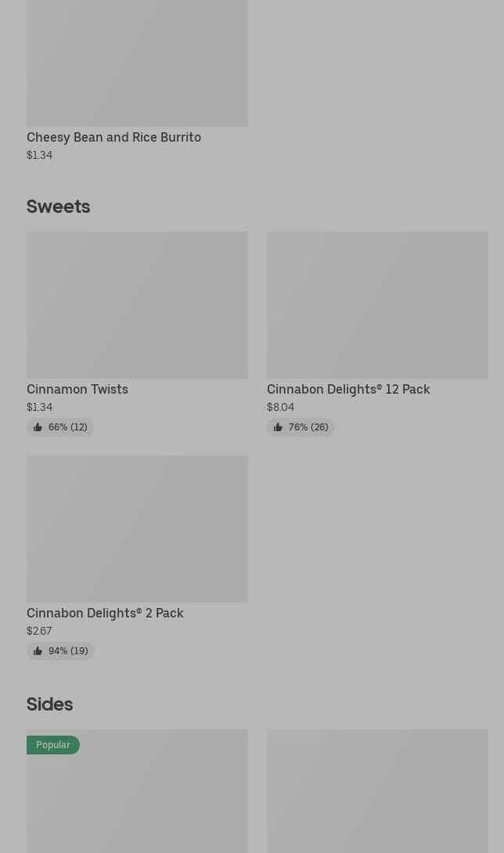Click the Cinnamon Twists product image
This screenshot has width=504, height=853.
tap(137, 305)
